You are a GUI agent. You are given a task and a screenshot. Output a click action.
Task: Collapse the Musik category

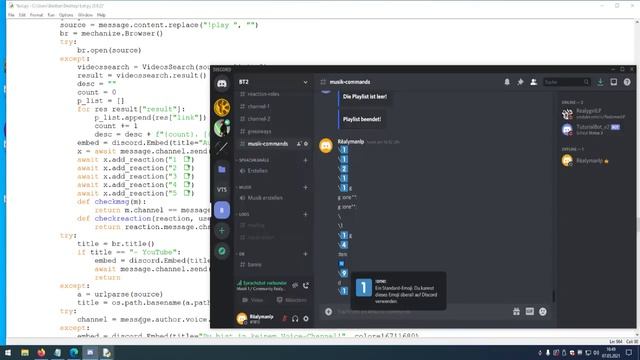coord(245,187)
